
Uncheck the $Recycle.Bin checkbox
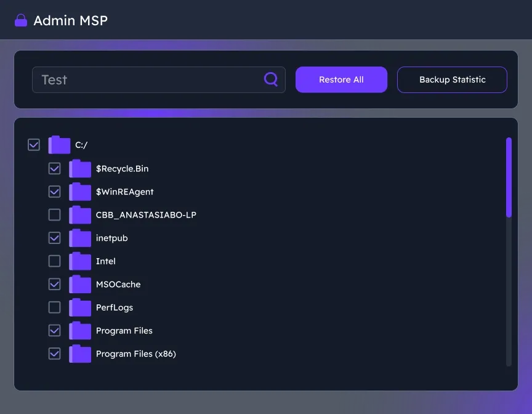(54, 168)
